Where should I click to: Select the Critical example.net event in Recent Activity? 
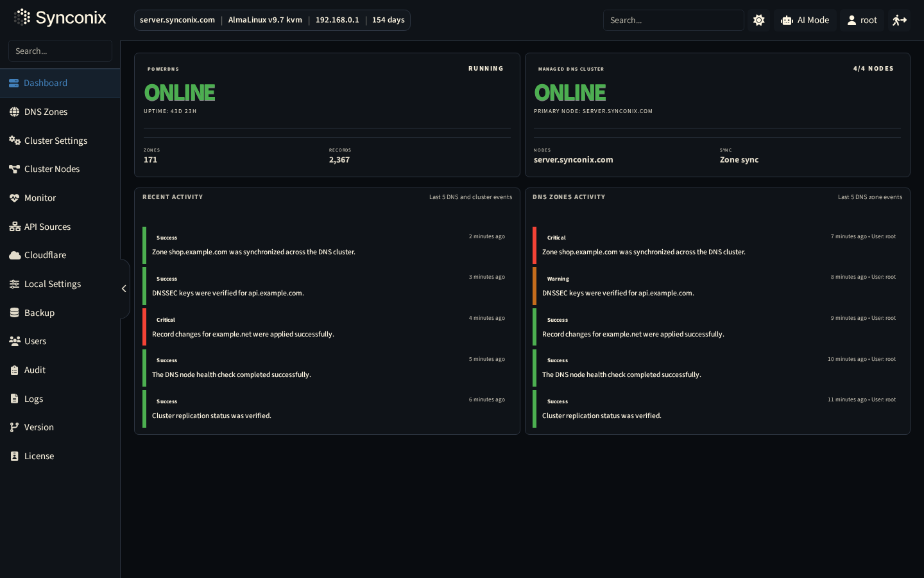click(x=327, y=327)
